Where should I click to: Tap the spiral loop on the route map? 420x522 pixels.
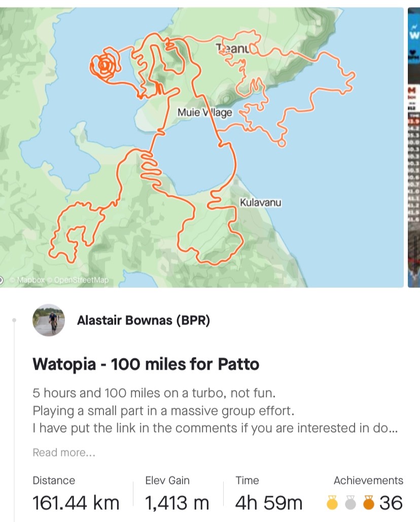click(104, 66)
